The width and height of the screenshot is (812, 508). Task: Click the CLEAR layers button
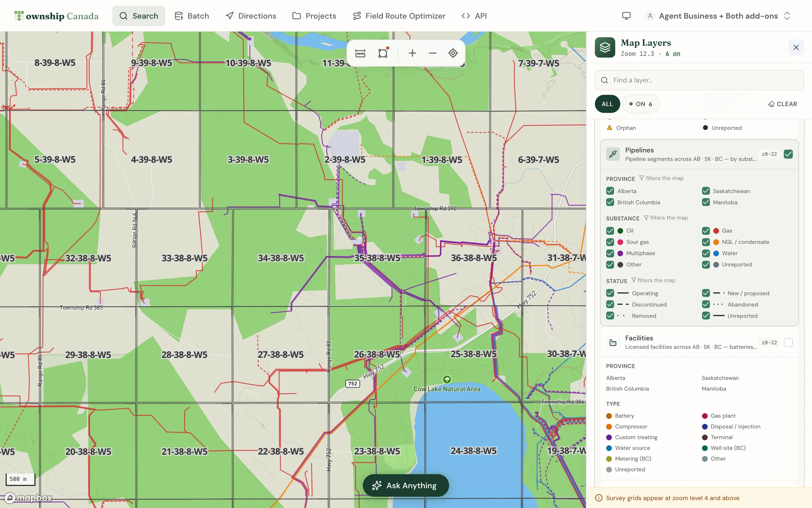pos(783,104)
